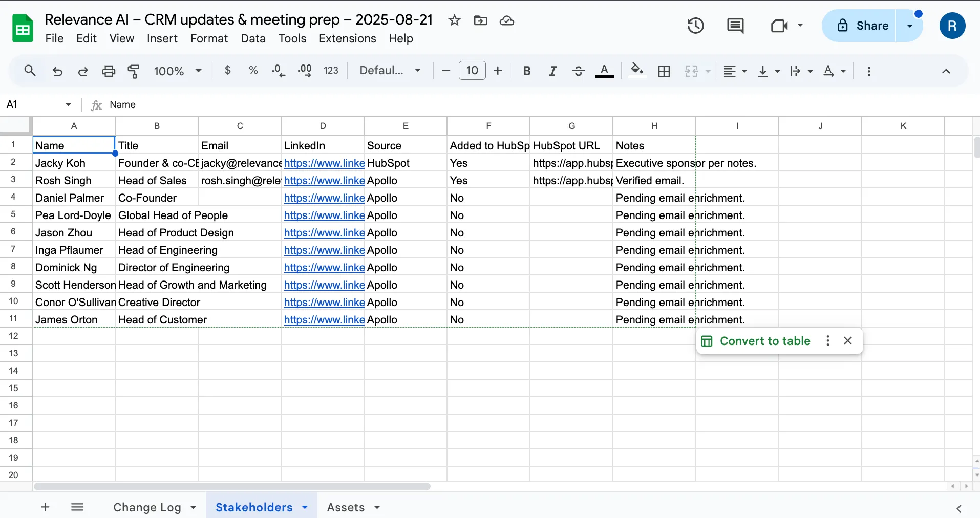980x518 pixels.
Task: Click the font size input field
Action: pos(472,71)
